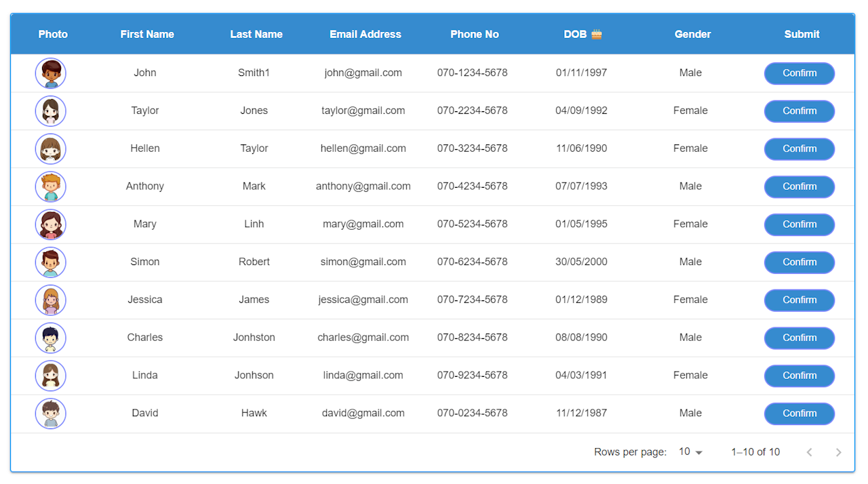Click the date 01/11/1997
Viewport: 868px width, 484px height.
(x=582, y=73)
